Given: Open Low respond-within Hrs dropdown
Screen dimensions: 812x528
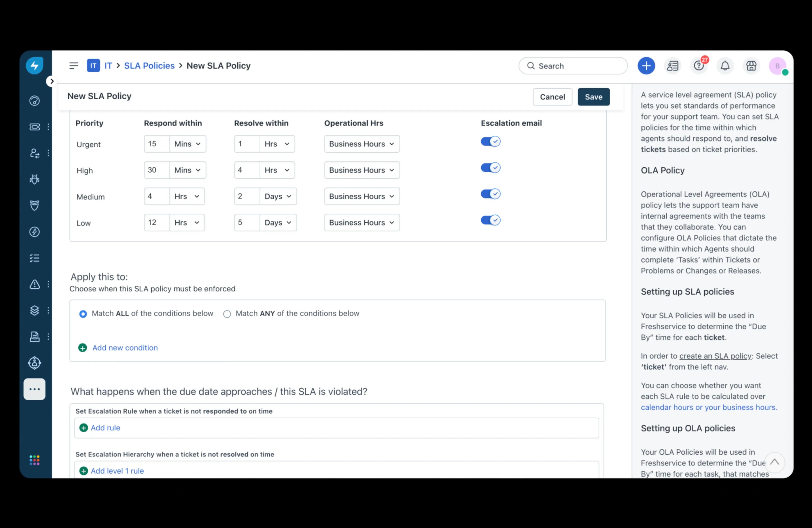Looking at the screenshot, I should click(187, 223).
